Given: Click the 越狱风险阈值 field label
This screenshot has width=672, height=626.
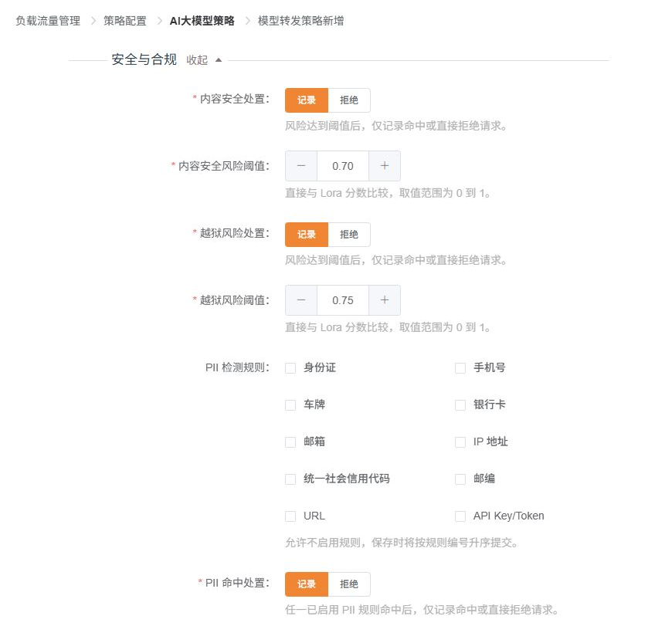Looking at the screenshot, I should (235, 300).
